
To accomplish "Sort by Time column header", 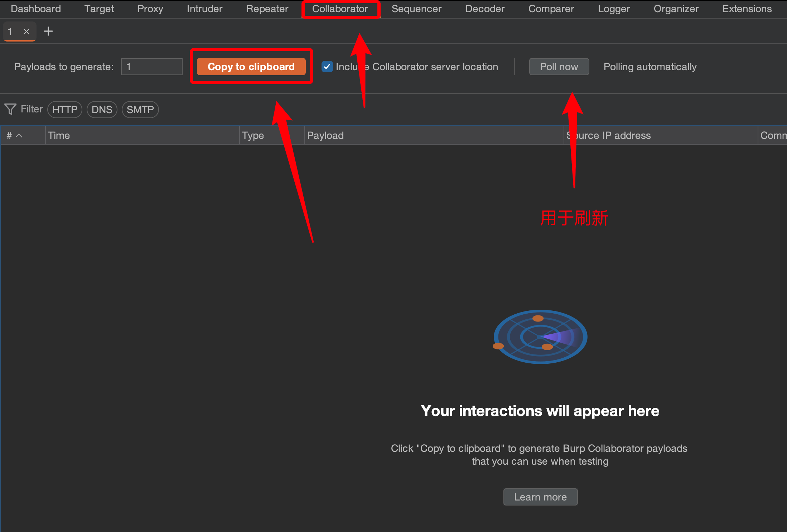I will [x=142, y=136].
